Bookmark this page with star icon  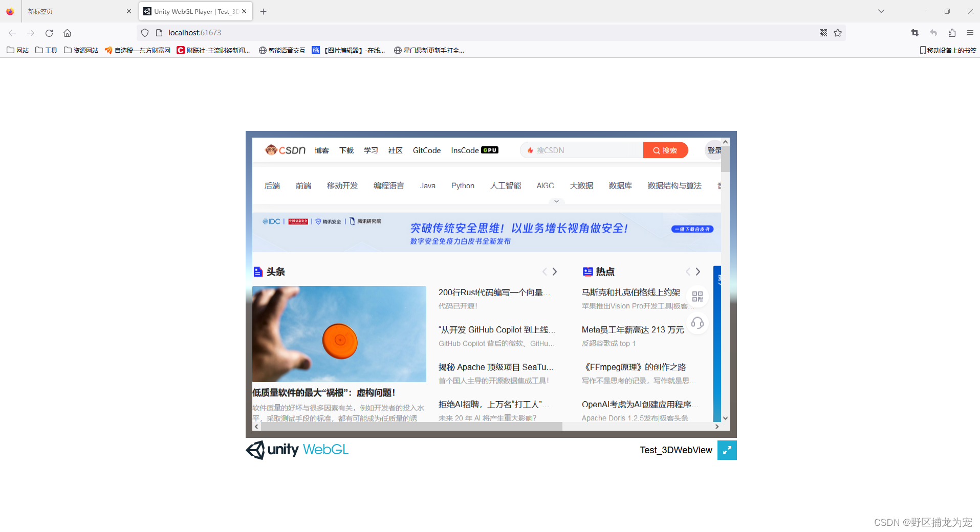(838, 33)
